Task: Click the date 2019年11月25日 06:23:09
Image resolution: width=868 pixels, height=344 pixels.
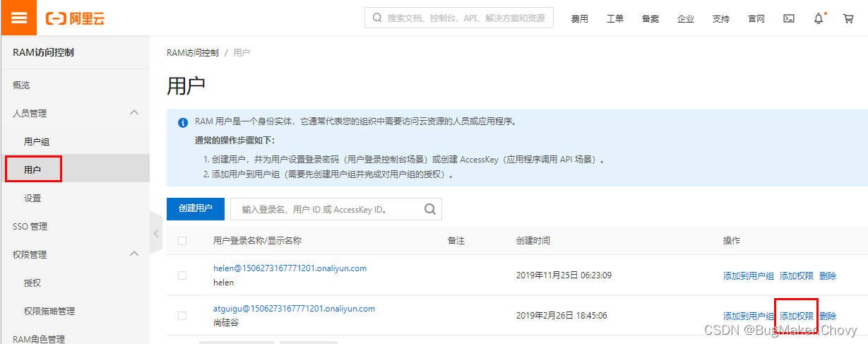Action: coord(564,275)
